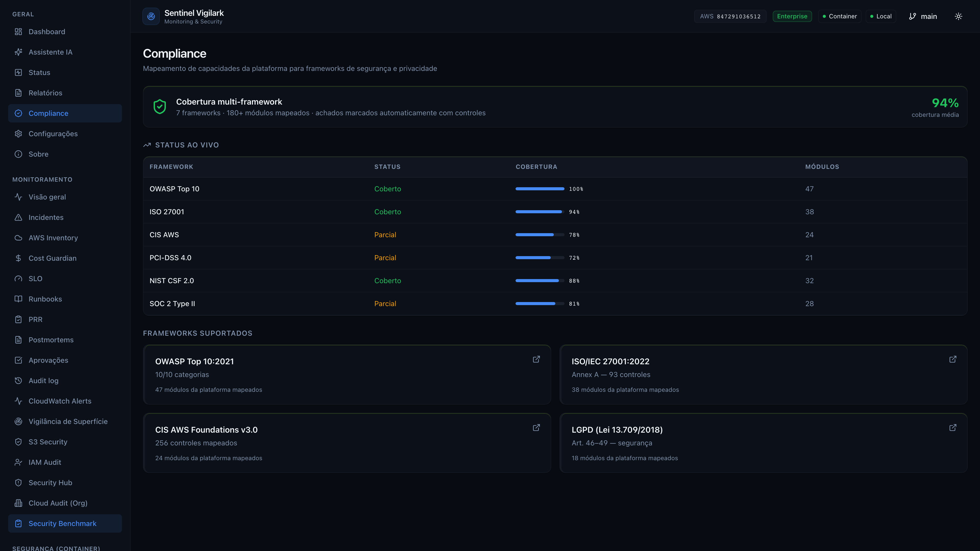This screenshot has width=980, height=551.
Task: Click the IAM Audit user icon
Action: 18,462
